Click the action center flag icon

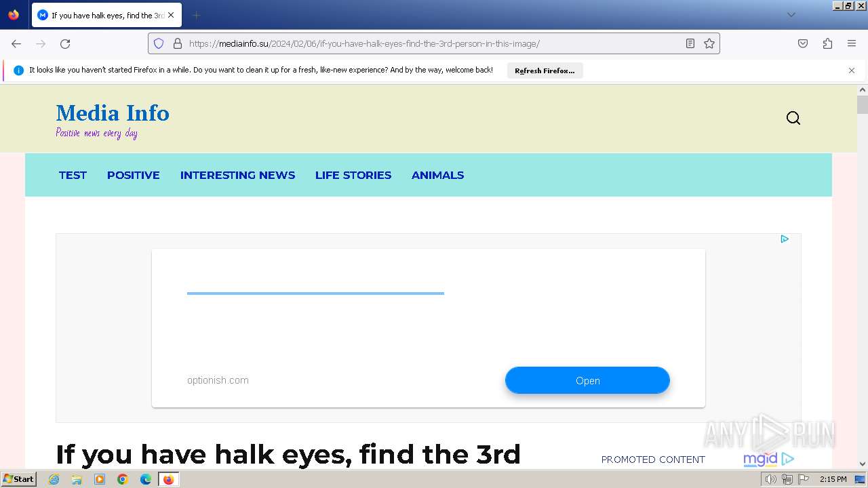tap(804, 479)
